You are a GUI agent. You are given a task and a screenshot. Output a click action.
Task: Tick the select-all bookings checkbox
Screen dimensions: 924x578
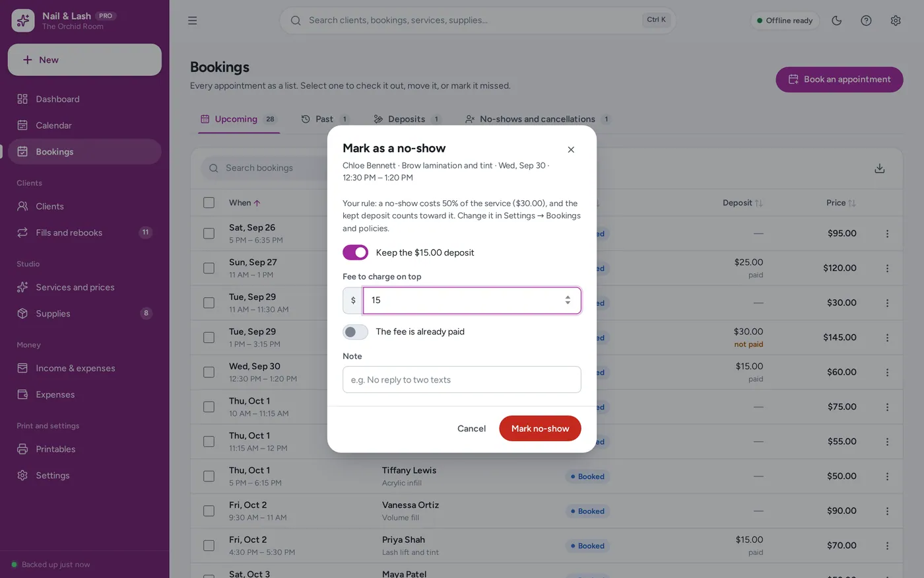pyautogui.click(x=209, y=203)
